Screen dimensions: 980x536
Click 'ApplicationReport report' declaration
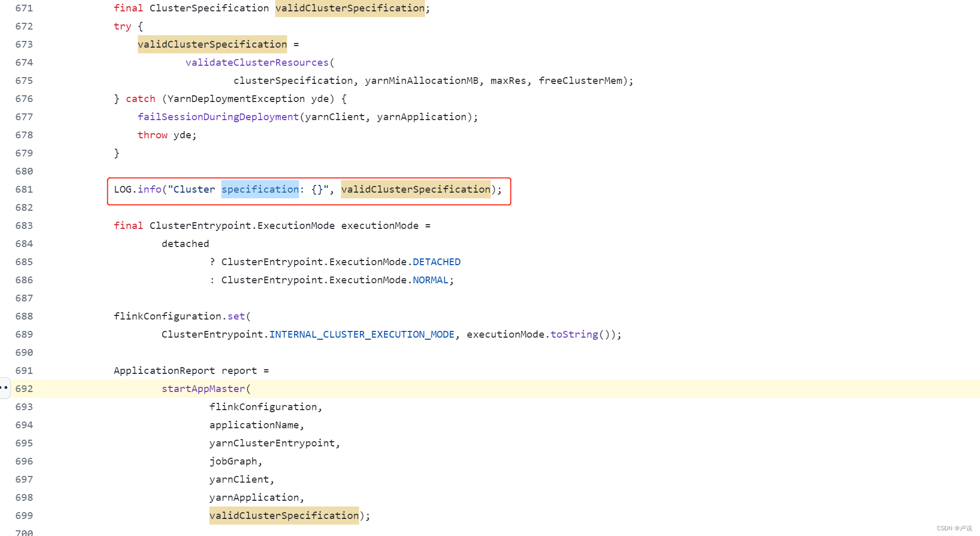pyautogui.click(x=186, y=371)
